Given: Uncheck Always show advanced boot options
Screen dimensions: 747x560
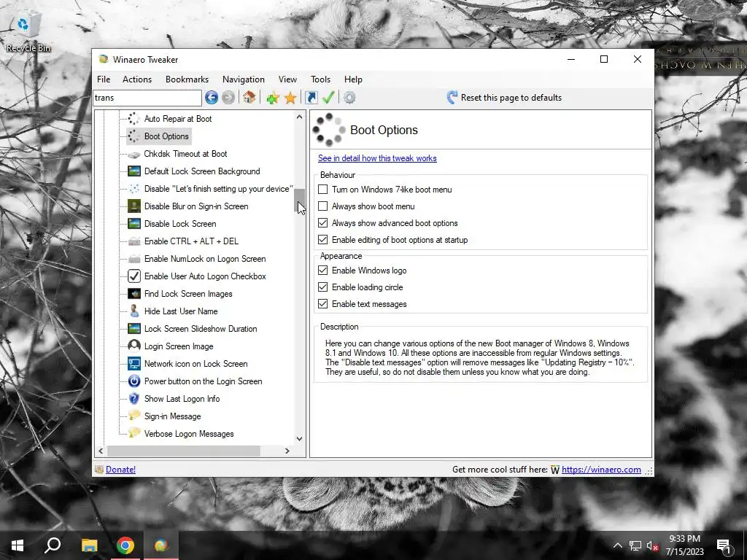Looking at the screenshot, I should point(323,223).
